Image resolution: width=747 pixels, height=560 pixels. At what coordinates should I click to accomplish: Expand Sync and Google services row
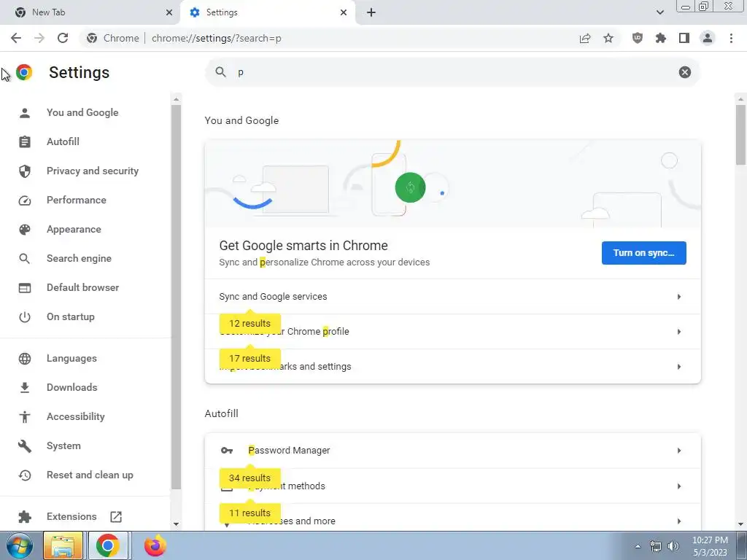click(452, 297)
